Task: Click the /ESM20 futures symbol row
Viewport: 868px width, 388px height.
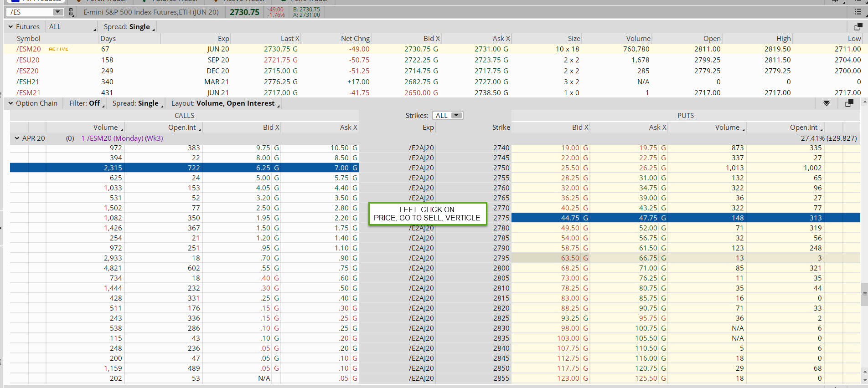Action: pos(29,49)
